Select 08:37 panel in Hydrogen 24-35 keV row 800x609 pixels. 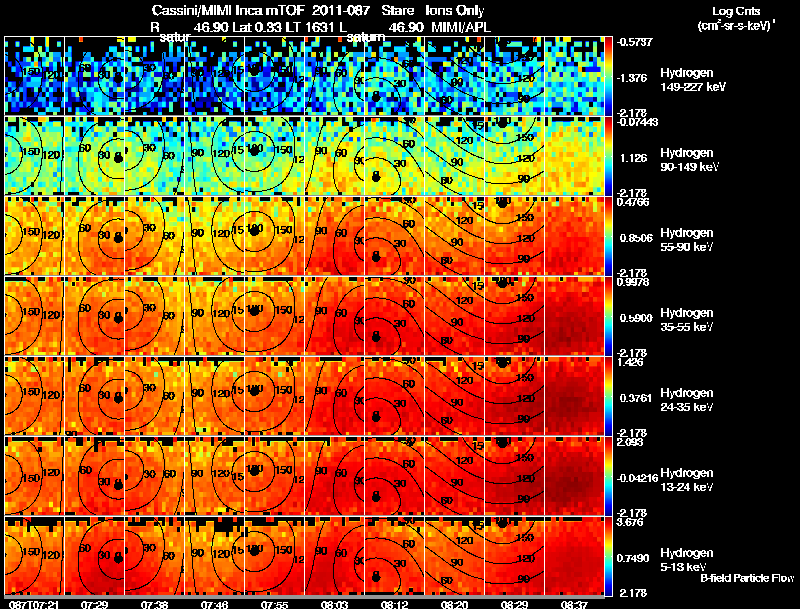click(574, 396)
